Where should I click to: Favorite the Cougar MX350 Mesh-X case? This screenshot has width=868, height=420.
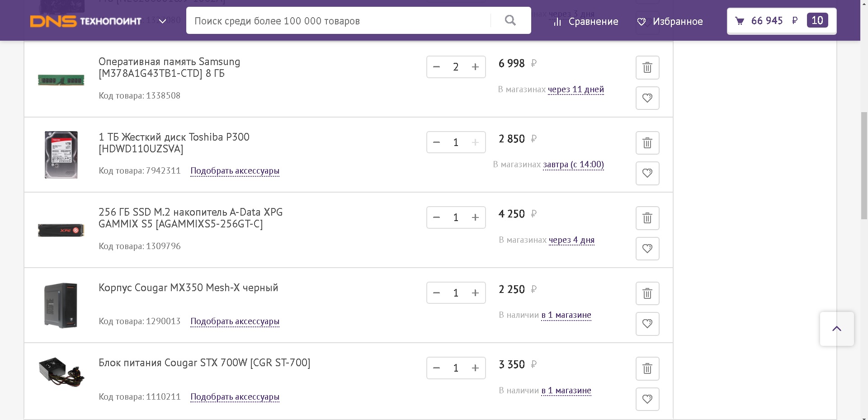[x=647, y=324]
